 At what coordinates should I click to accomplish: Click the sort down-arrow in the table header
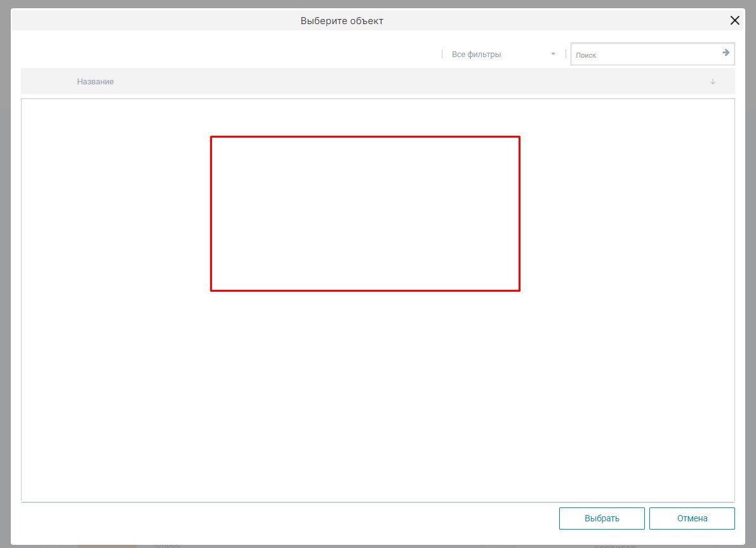pyautogui.click(x=713, y=82)
